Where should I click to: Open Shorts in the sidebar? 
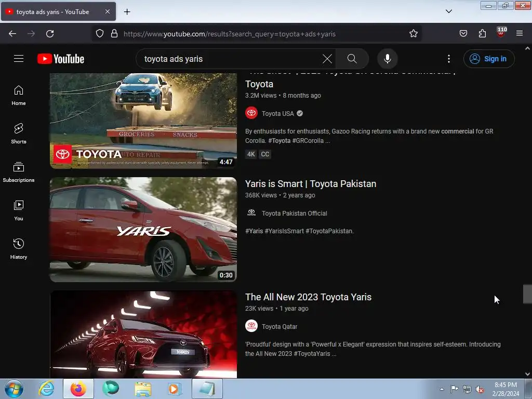(x=19, y=134)
